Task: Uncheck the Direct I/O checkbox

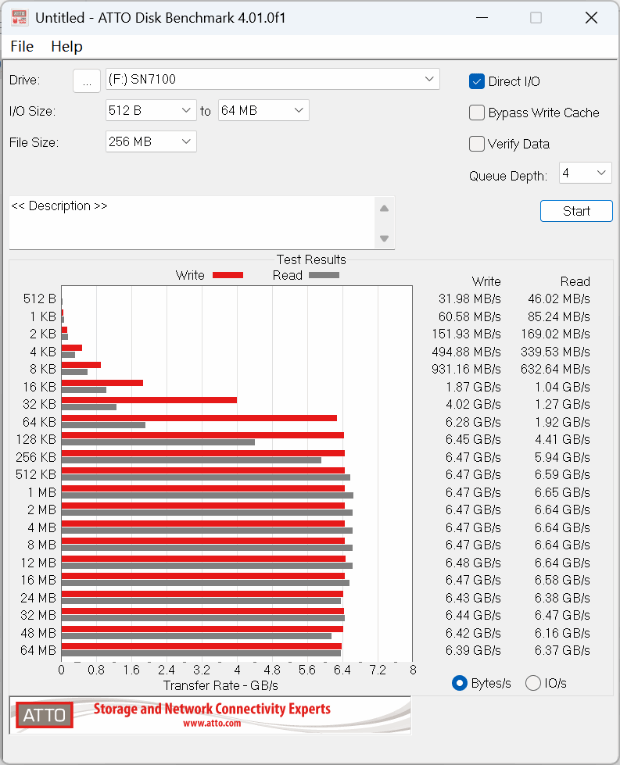Action: tap(477, 81)
